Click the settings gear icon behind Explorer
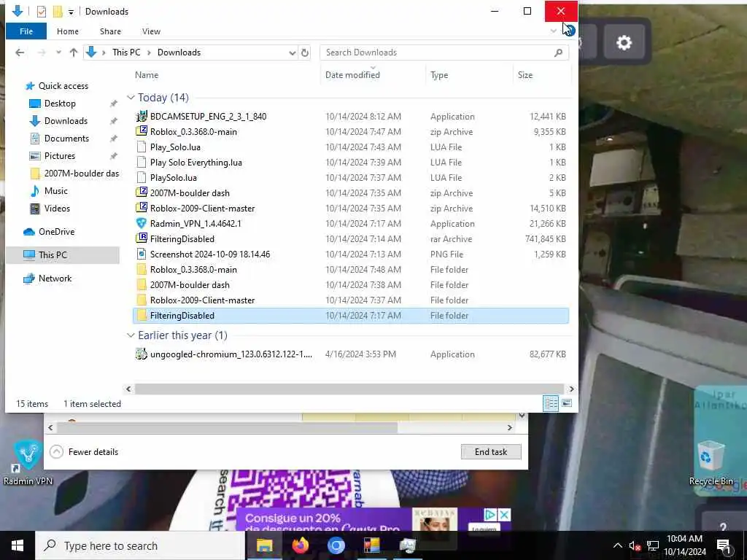 (x=624, y=42)
